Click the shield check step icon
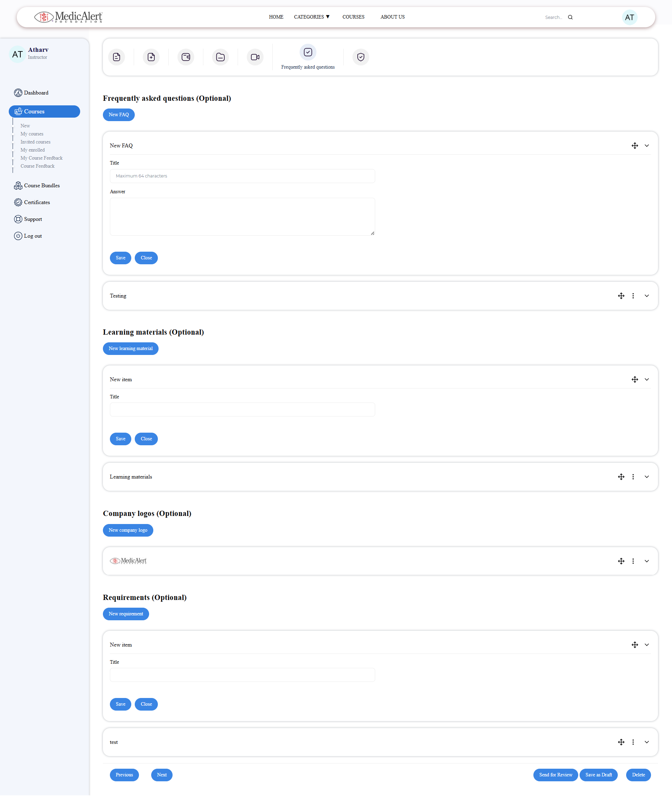Viewport: 672px width, 796px height. click(x=360, y=57)
